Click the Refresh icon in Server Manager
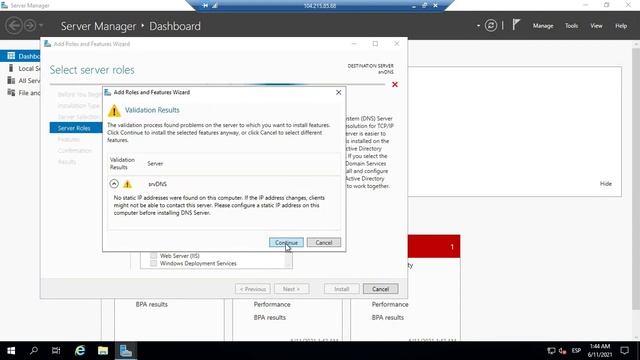Image resolution: width=640 pixels, height=360 pixels. click(x=491, y=26)
